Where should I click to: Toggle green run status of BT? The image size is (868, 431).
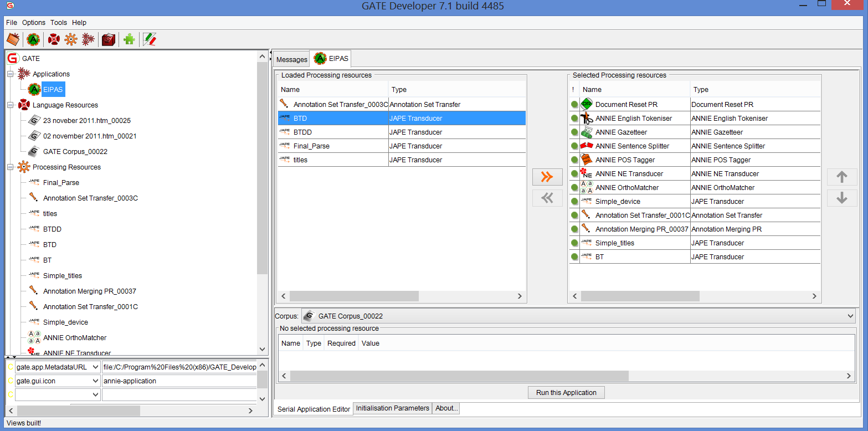pos(574,256)
